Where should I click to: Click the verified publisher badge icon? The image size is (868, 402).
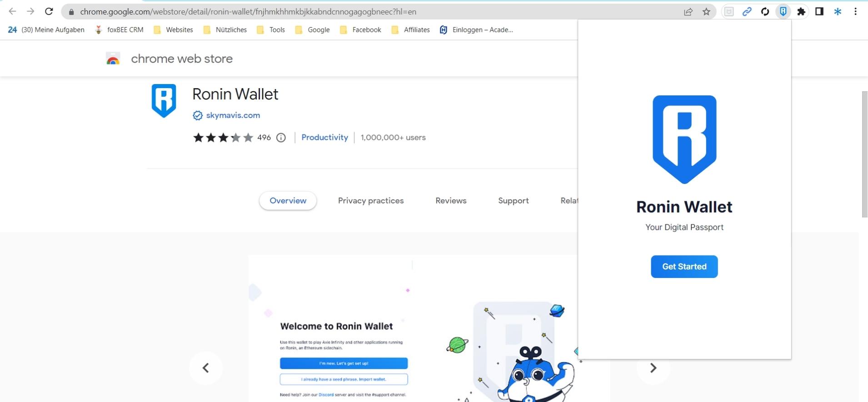coord(198,115)
